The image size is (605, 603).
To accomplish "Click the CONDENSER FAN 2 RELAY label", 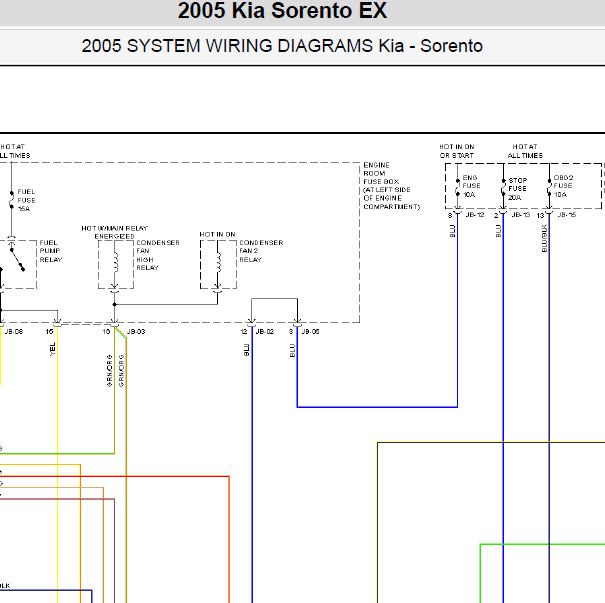I will tap(261, 251).
